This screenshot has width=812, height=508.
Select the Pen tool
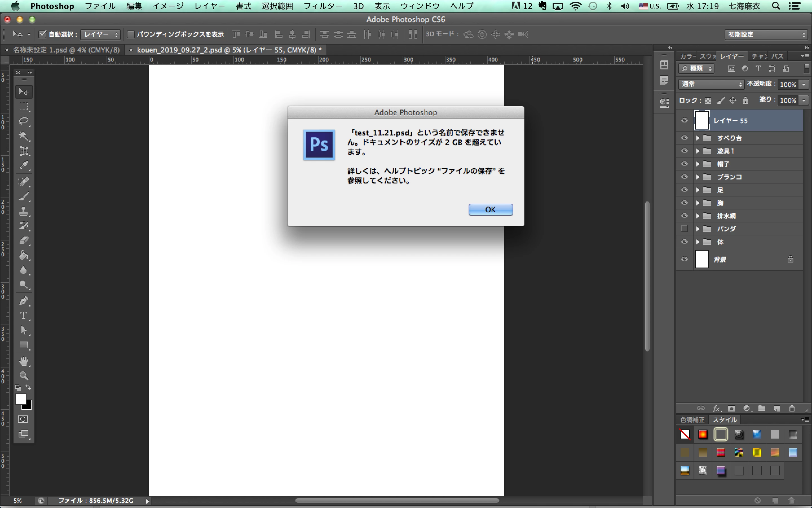tap(23, 301)
